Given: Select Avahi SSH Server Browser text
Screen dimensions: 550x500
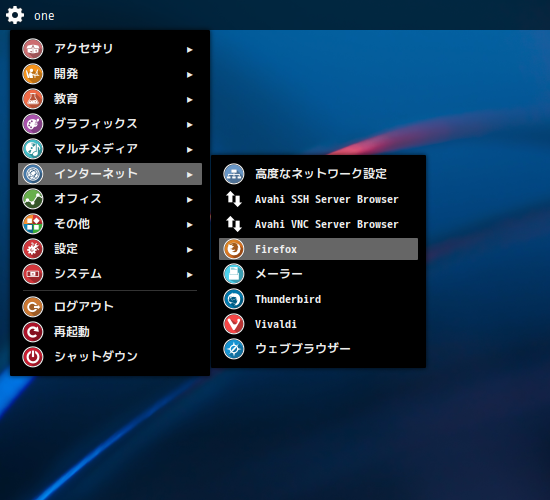Looking at the screenshot, I should (327, 199).
